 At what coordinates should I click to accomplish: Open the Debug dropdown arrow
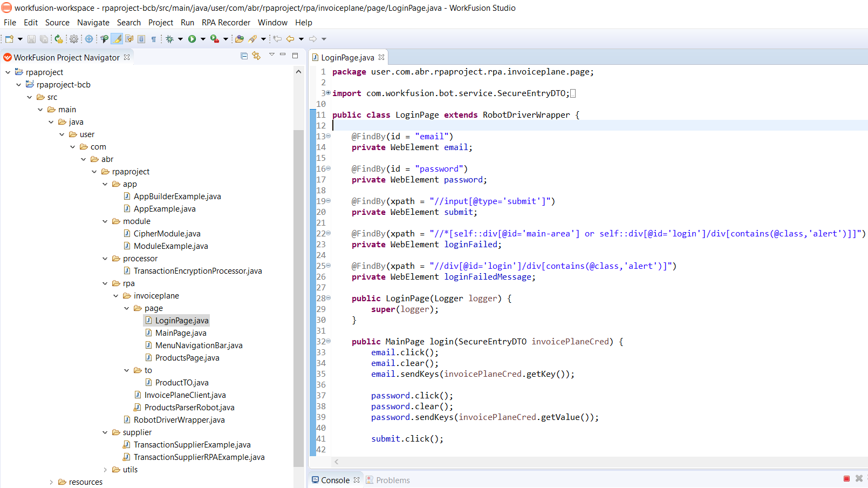(x=180, y=39)
